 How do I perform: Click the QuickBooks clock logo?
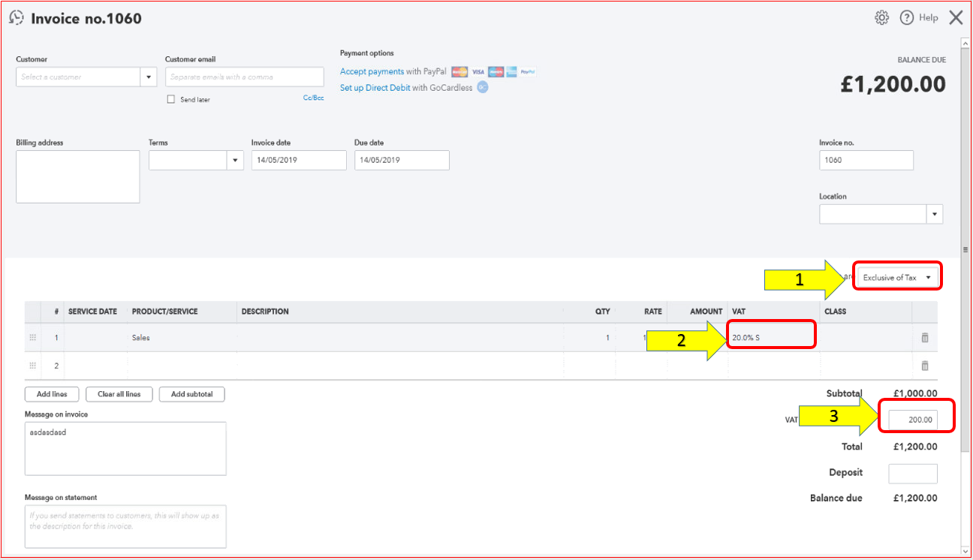[16, 17]
